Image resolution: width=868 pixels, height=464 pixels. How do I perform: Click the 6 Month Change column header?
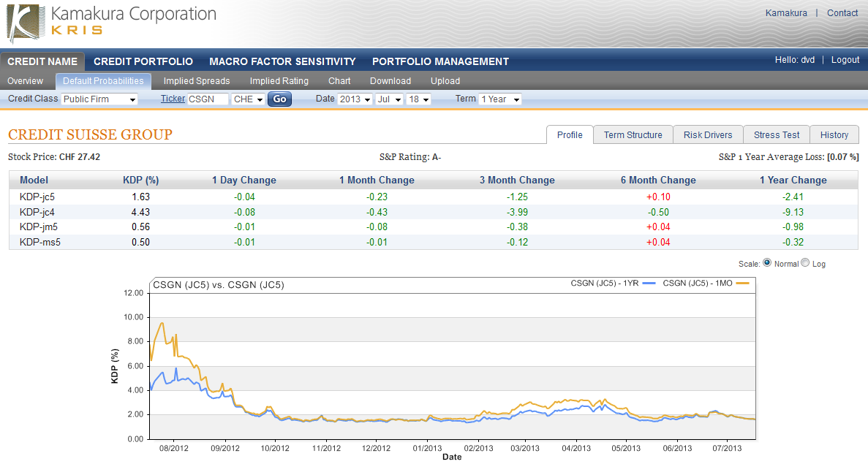click(x=658, y=180)
